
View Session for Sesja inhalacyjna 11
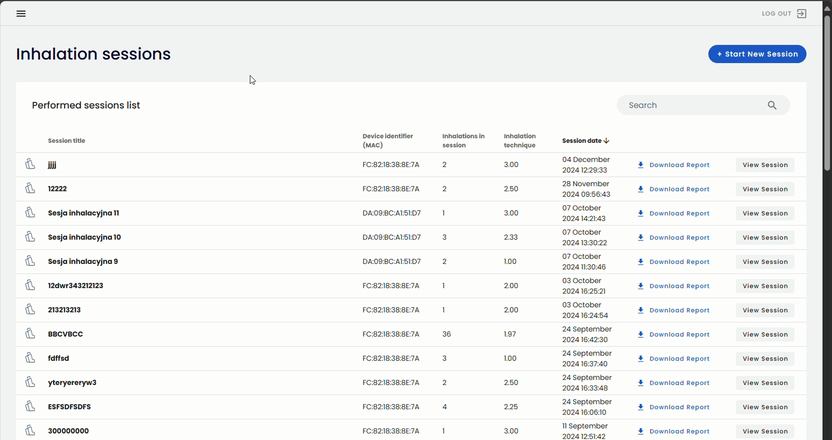765,213
